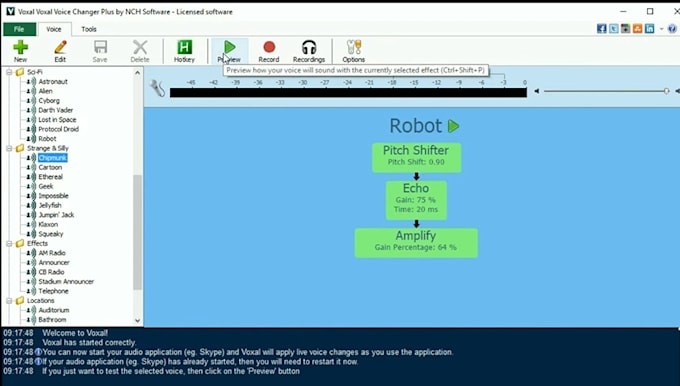Click the microphone icon beside level meter

tap(157, 88)
